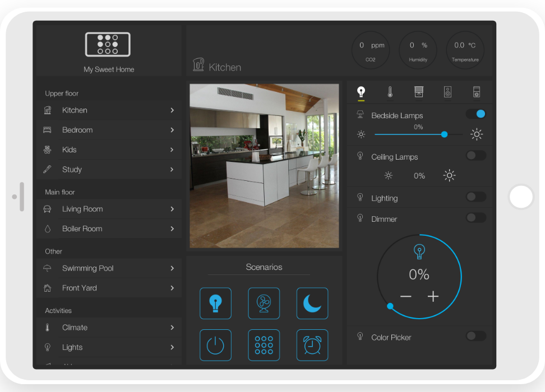Switch to the thermometer climate tab
Viewport: 545px width, 392px height.
point(390,92)
